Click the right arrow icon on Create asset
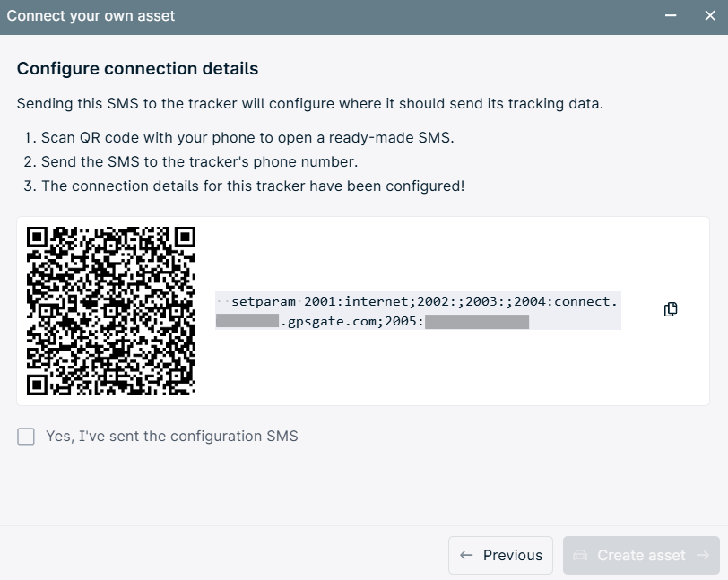This screenshot has height=580, width=728. (x=703, y=556)
